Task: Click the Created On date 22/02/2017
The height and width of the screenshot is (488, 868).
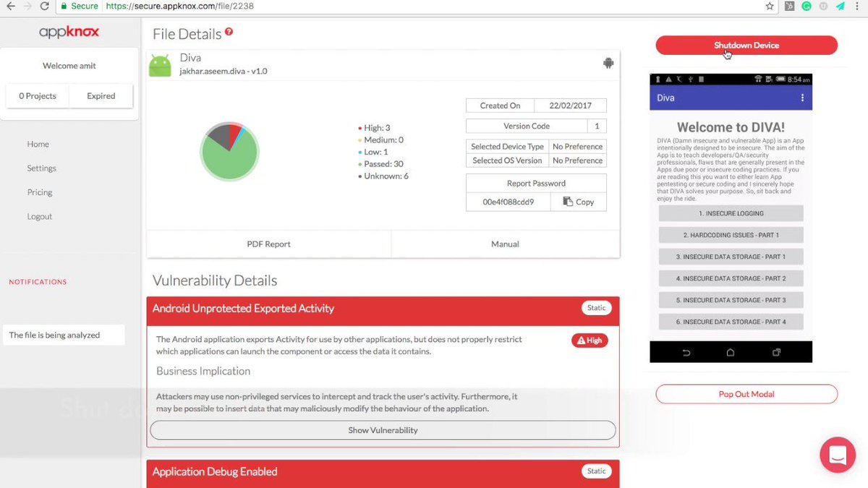Action: click(570, 106)
